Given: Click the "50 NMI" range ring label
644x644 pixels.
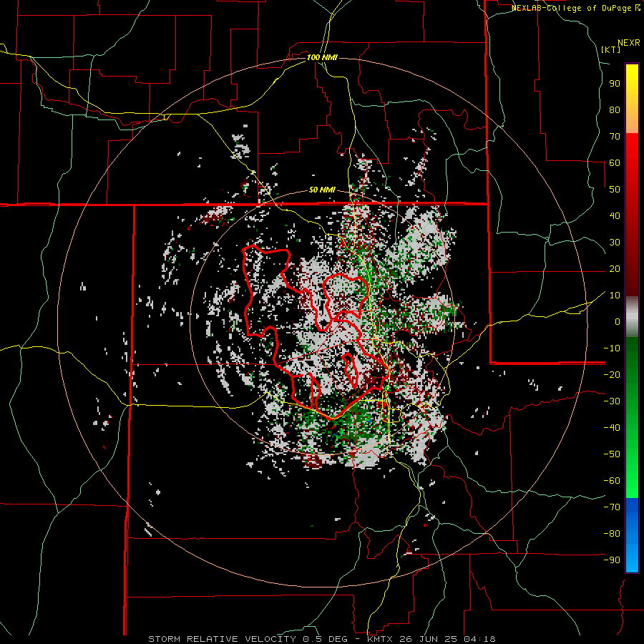Looking at the screenshot, I should coord(322,190).
